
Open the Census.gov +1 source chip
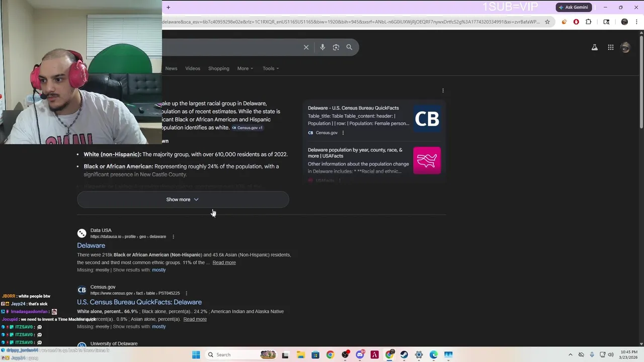(x=248, y=128)
